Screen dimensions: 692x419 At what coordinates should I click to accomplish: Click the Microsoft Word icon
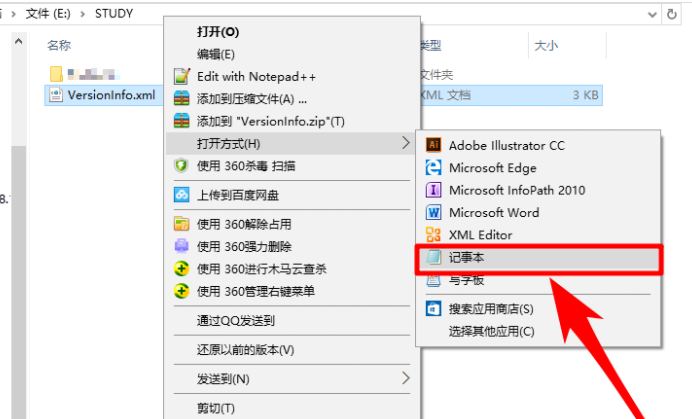[x=433, y=212]
